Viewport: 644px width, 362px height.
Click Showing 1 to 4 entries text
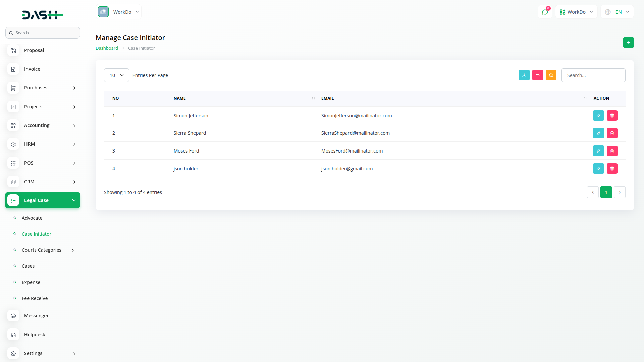click(133, 192)
